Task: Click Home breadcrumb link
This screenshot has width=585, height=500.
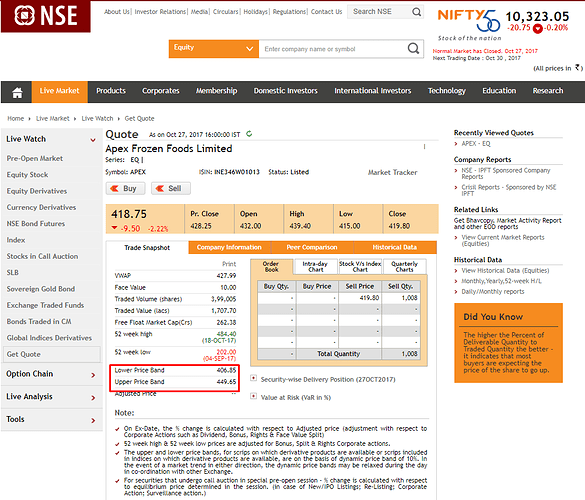Action: tap(15, 119)
